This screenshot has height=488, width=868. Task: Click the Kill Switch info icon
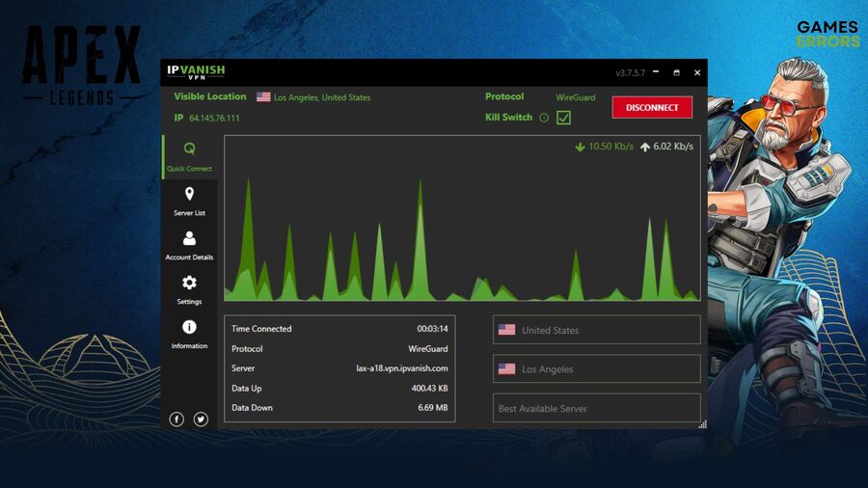pyautogui.click(x=544, y=118)
